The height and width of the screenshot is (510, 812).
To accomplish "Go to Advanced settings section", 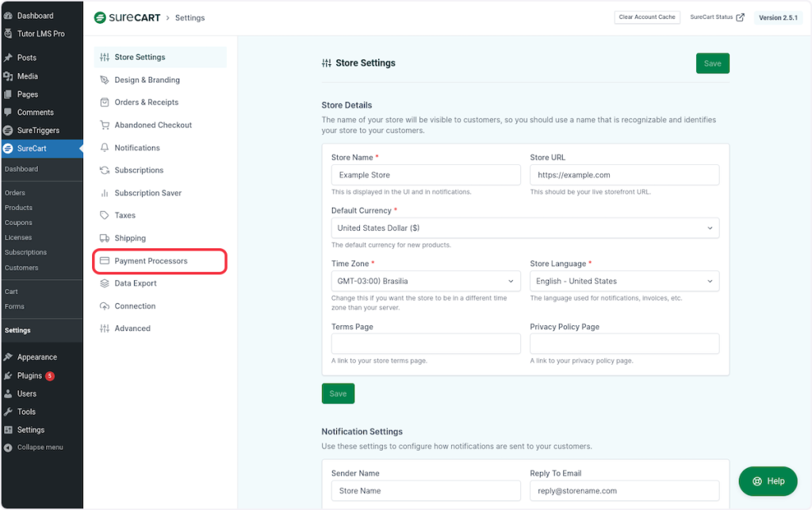I will pos(132,328).
